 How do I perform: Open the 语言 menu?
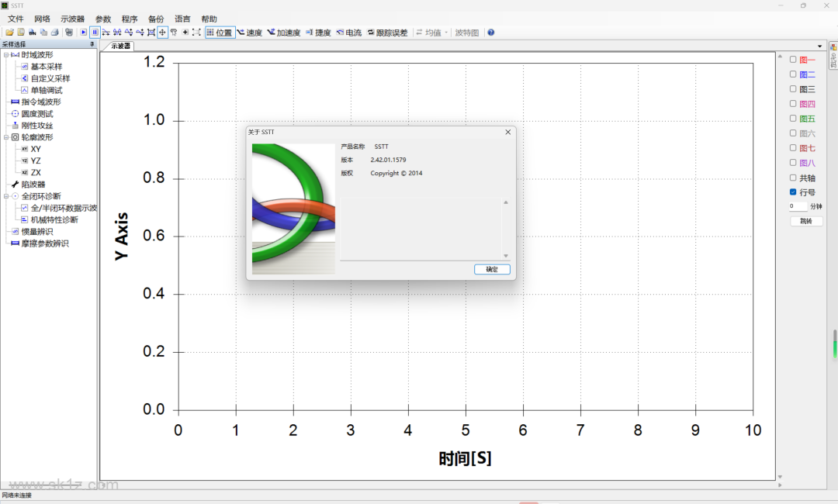pos(182,19)
